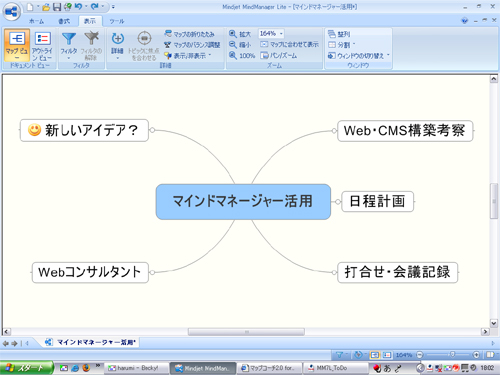Open a file via folder icon
This screenshot has height=375, width=500.
(46, 7)
